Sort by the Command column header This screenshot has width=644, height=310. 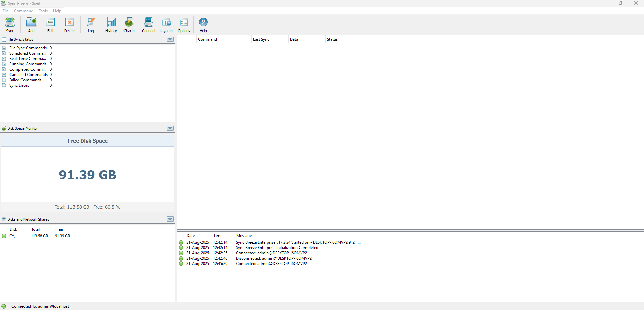(x=224, y=39)
